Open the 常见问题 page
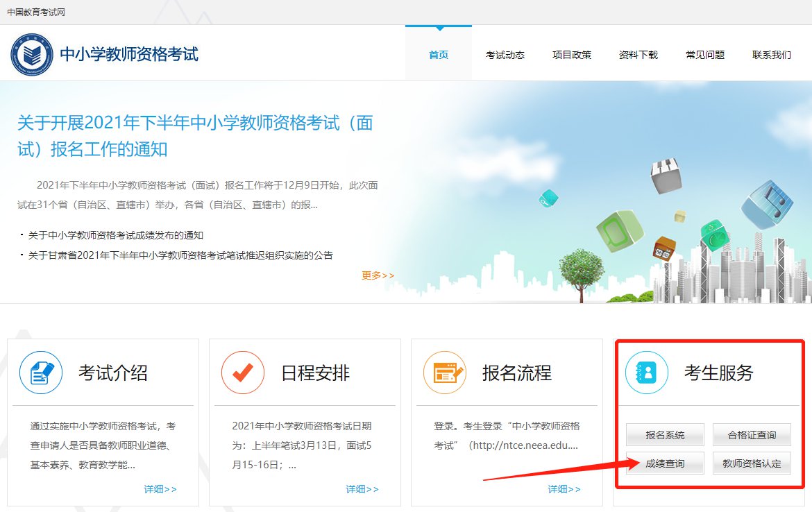 tap(705, 55)
